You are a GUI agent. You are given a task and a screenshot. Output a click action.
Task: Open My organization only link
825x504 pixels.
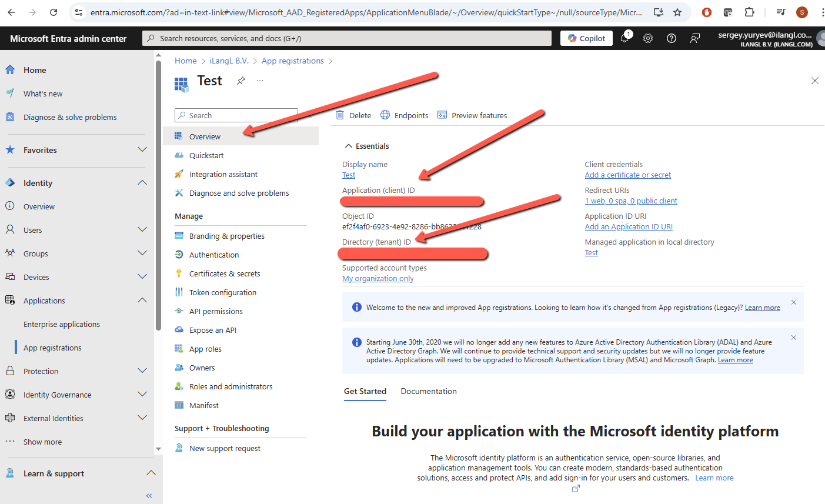[378, 278]
